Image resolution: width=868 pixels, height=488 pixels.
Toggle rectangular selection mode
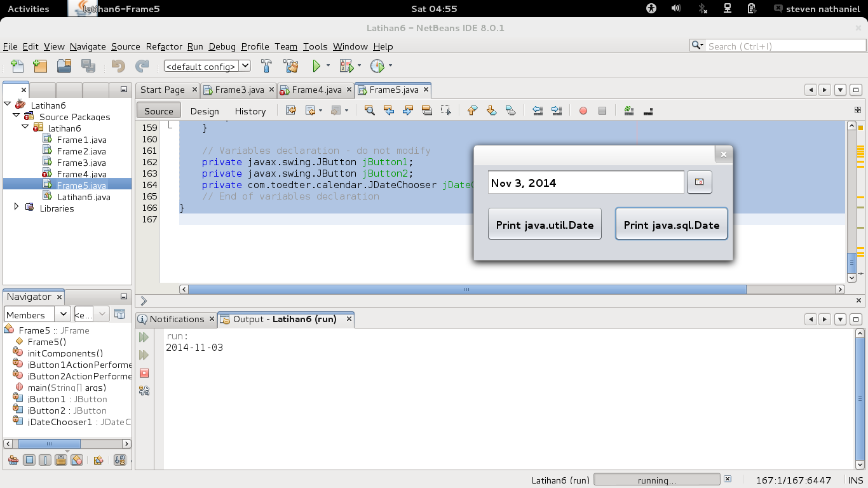445,111
